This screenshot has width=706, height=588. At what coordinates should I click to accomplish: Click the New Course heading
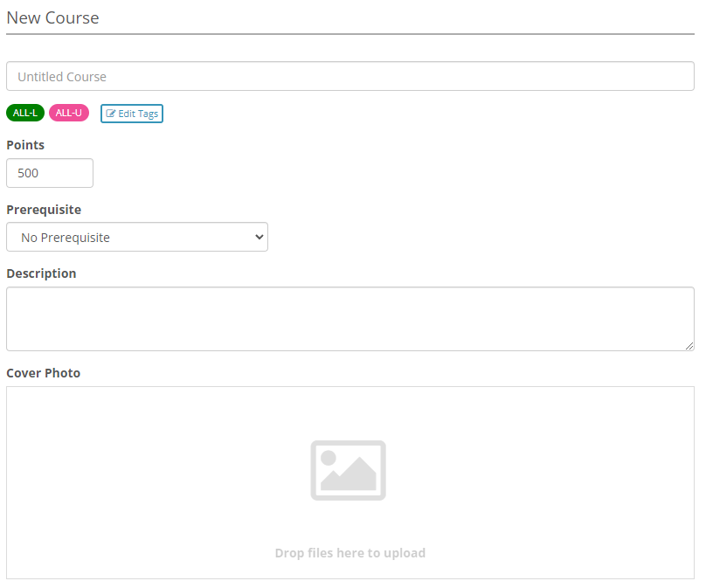pyautogui.click(x=52, y=18)
